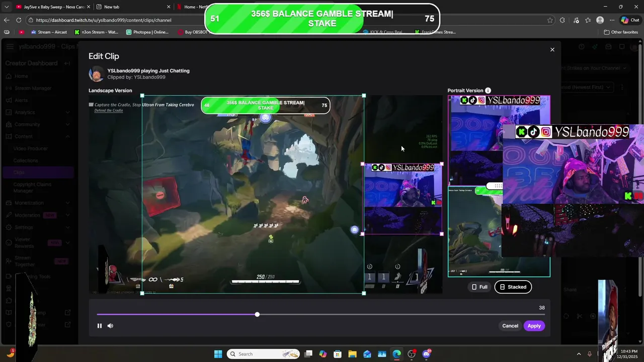The image size is (644, 362).
Task: Open Microsoft Store from taskbar
Action: click(x=338, y=354)
